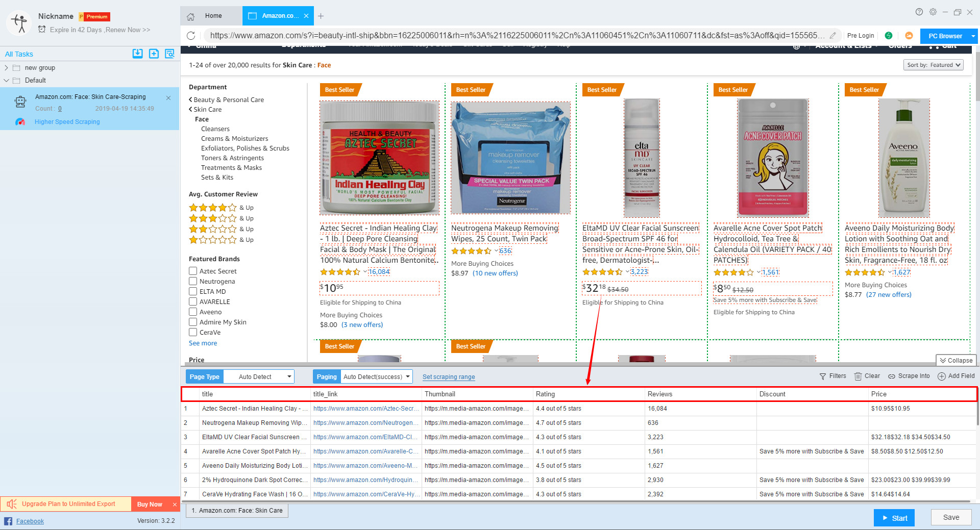Image resolution: width=980 pixels, height=530 pixels.
Task: Click the Clear trash icon
Action: pos(858,376)
